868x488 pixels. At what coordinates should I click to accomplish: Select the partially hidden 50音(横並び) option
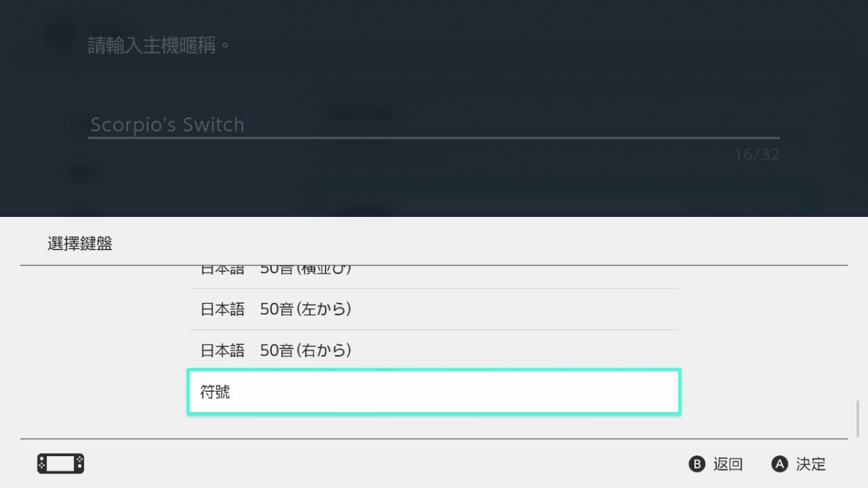(433, 273)
